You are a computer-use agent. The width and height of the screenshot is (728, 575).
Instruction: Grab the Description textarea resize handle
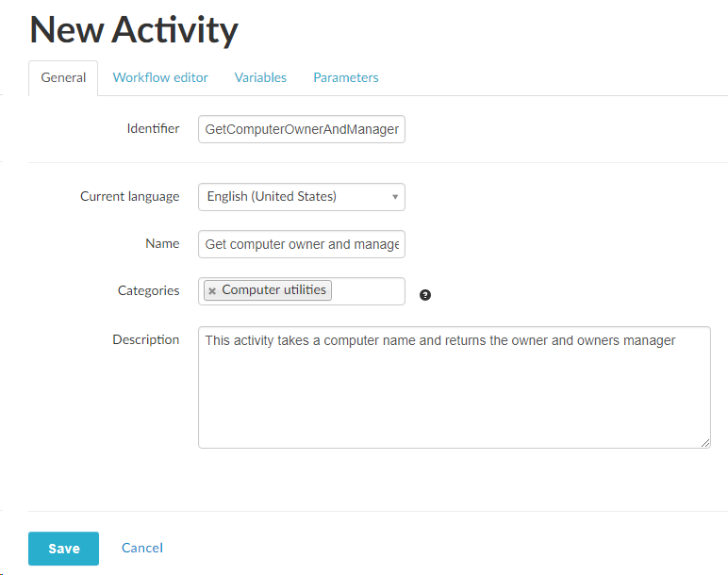(x=705, y=443)
